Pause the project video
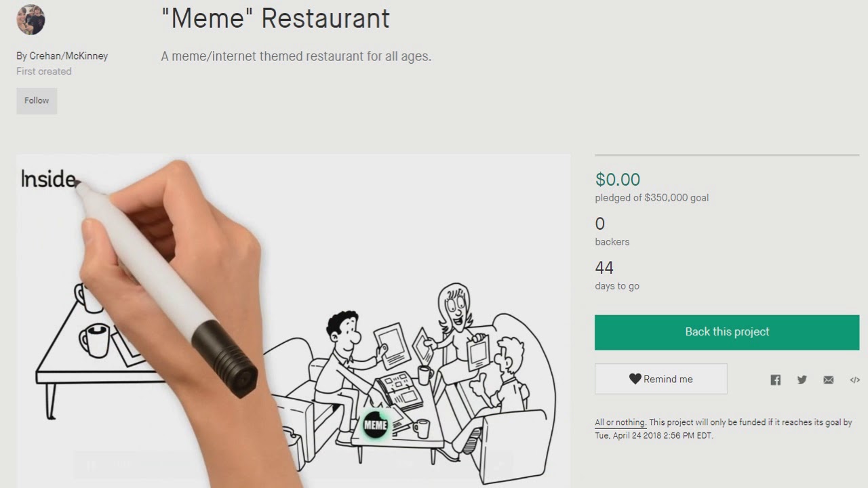 pyautogui.click(x=90, y=465)
